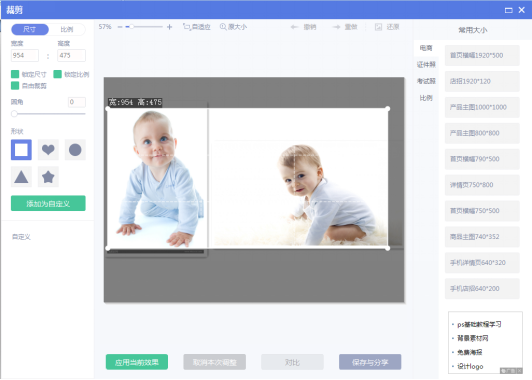Choose preset 详情页750*800
The width and height of the screenshot is (532, 380).
(482, 185)
